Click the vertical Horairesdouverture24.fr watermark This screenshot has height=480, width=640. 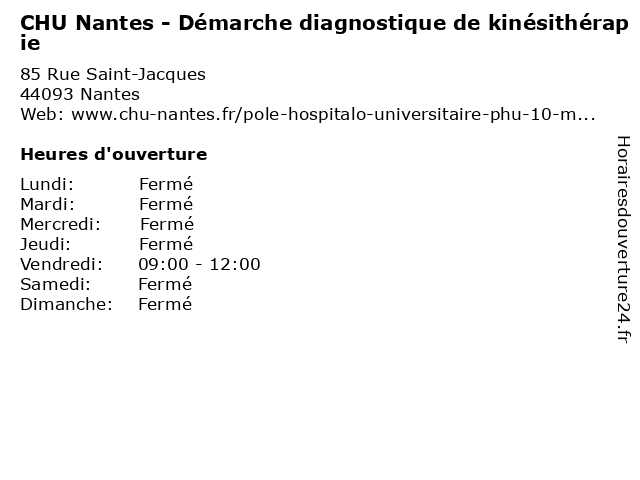pyautogui.click(x=623, y=239)
